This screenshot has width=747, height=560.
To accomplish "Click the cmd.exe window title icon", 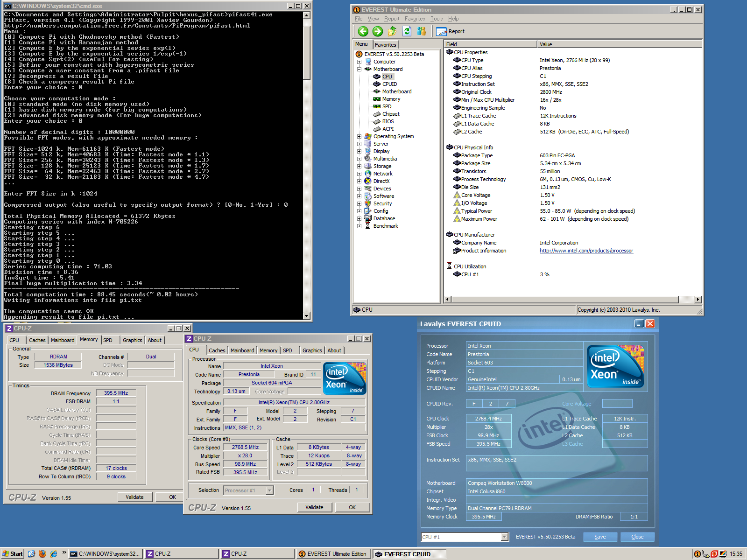I will 7,6.
